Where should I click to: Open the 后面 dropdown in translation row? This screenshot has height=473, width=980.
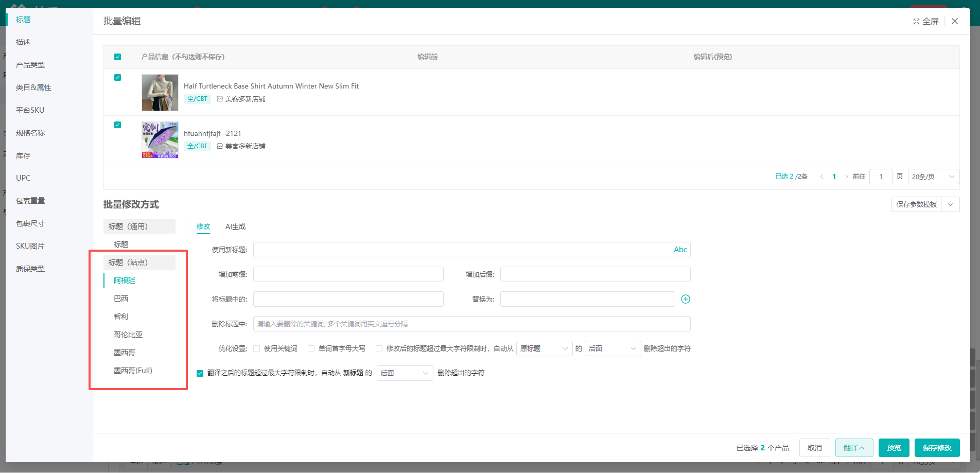tap(405, 373)
